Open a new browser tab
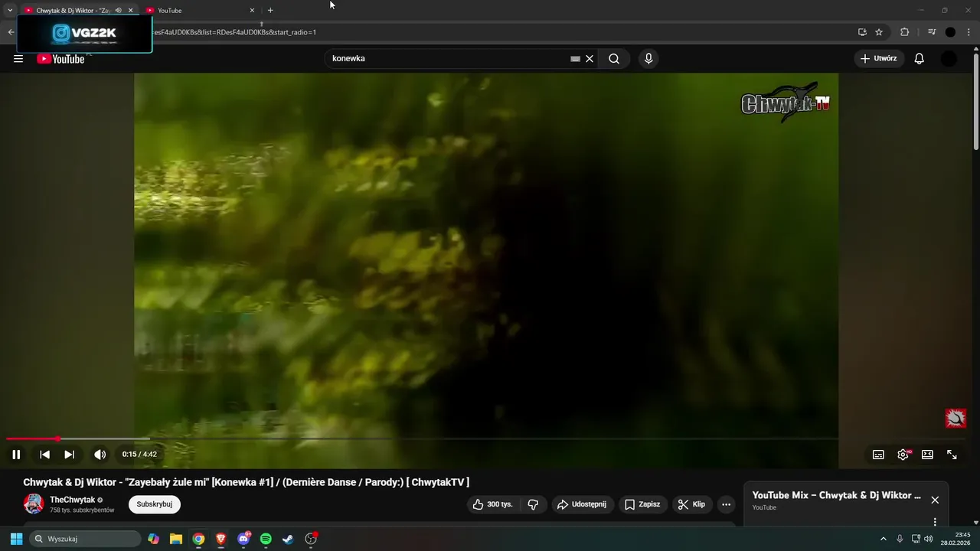 (270, 11)
